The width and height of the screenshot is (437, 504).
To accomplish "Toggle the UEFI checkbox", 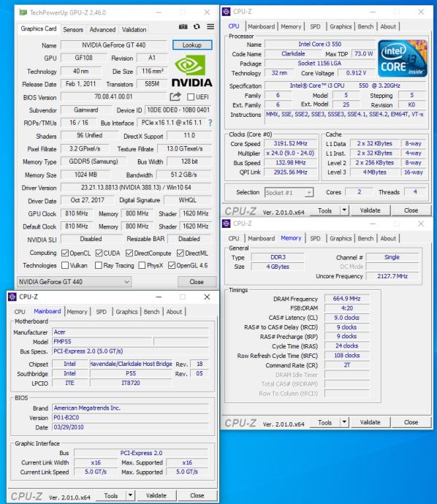I will click(x=190, y=97).
